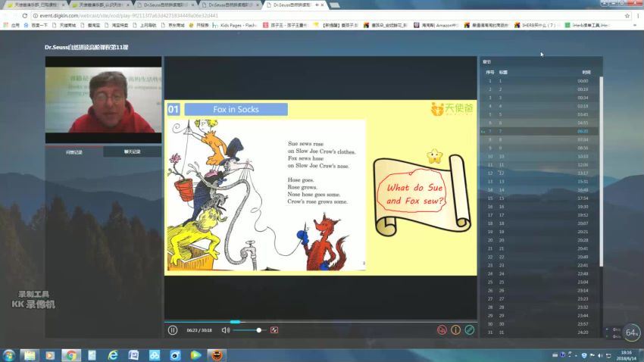Switch to the third Dr.Seuss browser tab

(166, 5)
